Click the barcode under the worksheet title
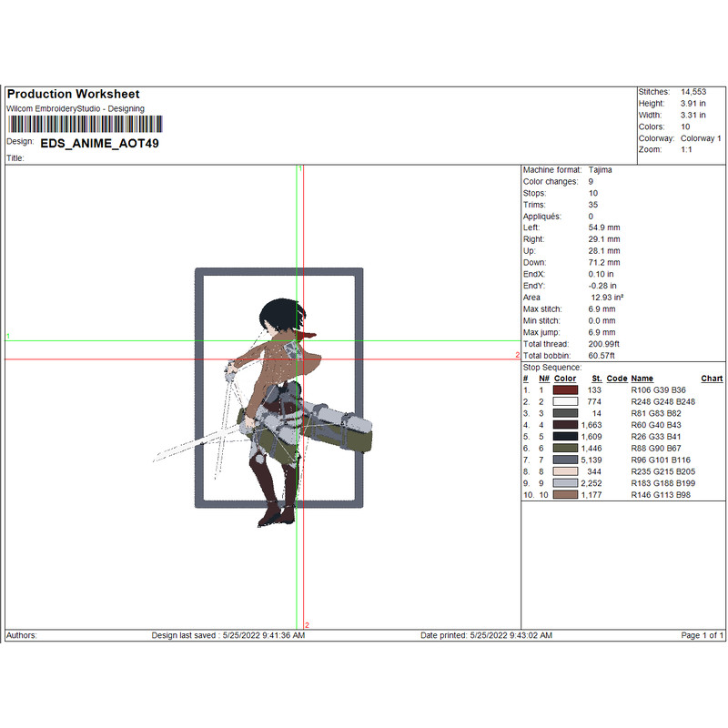The height and width of the screenshot is (728, 728). click(x=85, y=124)
